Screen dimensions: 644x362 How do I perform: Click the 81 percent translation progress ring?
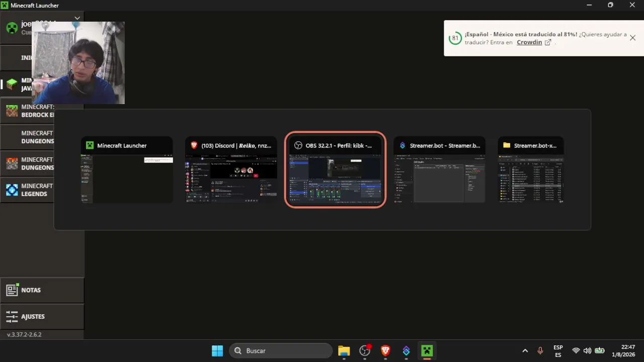[x=455, y=38]
